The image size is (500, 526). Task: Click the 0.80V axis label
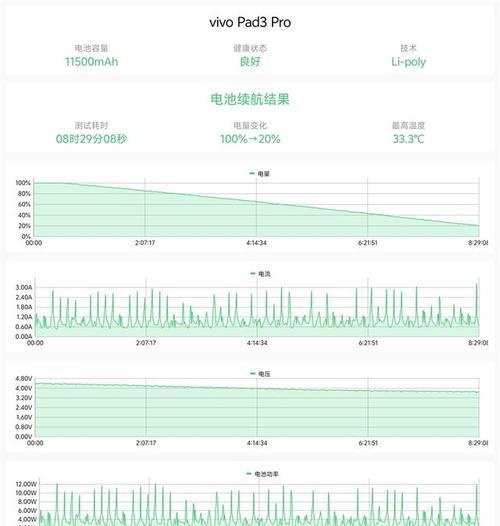(x=24, y=427)
